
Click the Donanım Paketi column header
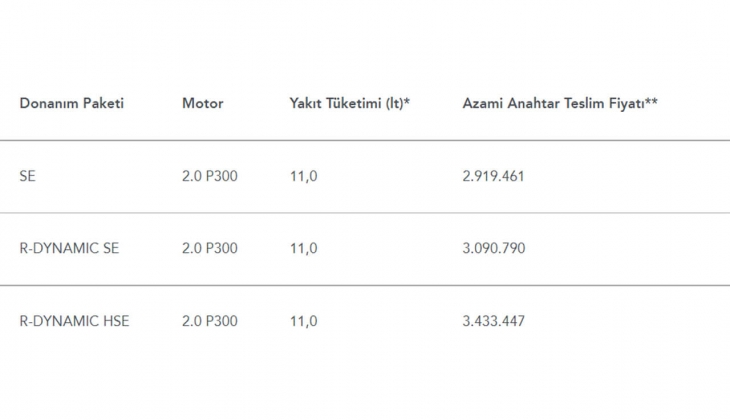coord(71,103)
